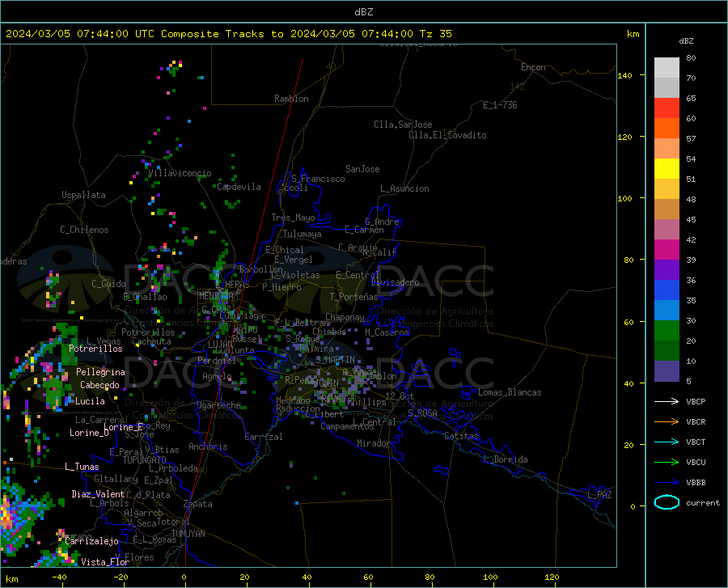Click the 'VBCT' legend label

coord(696,442)
